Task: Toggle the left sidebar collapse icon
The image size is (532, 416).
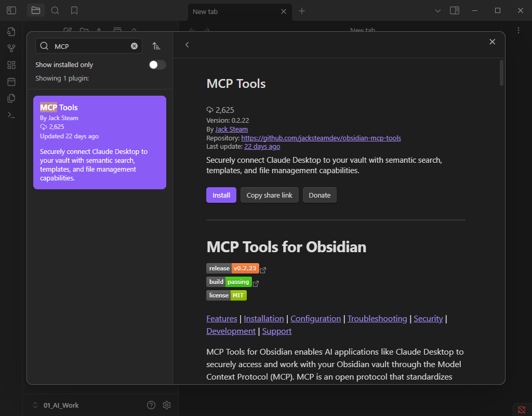Action: point(11,10)
